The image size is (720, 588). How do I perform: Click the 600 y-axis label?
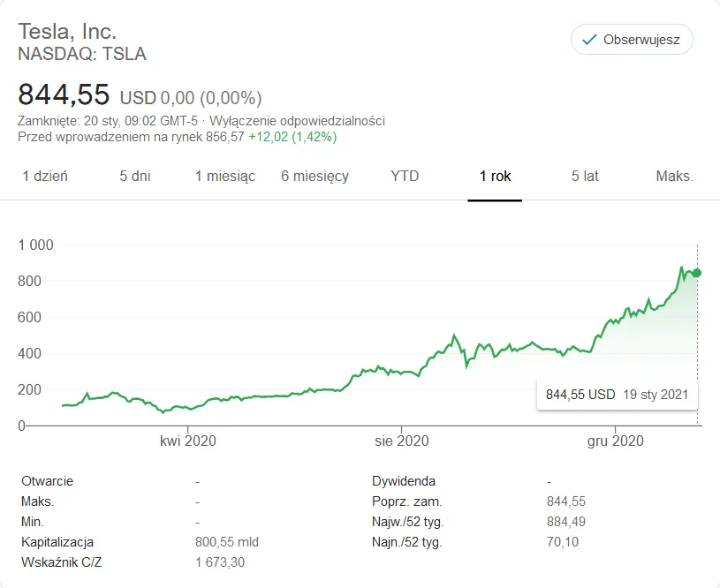click(29, 317)
